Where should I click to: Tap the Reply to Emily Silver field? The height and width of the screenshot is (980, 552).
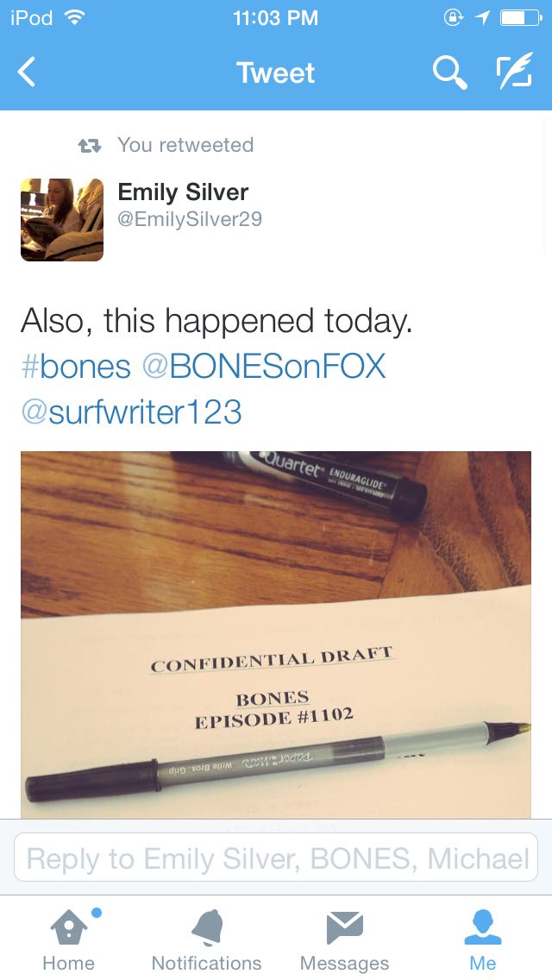coord(276,857)
